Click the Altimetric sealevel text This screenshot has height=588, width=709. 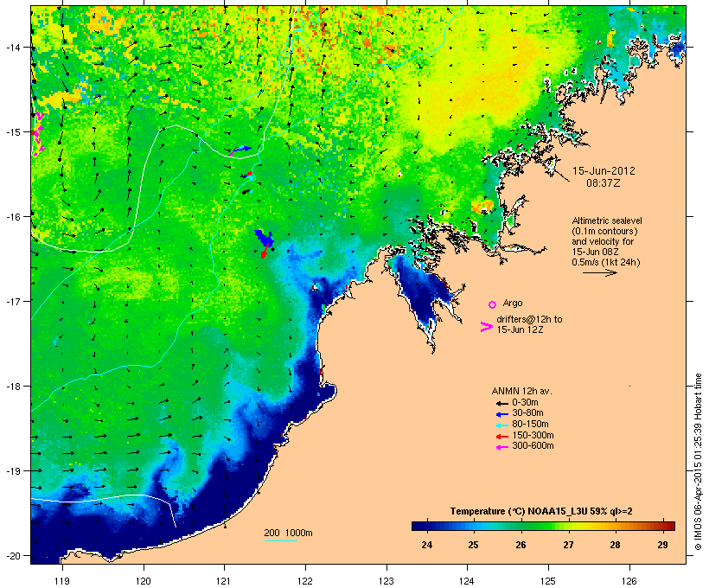point(607,220)
